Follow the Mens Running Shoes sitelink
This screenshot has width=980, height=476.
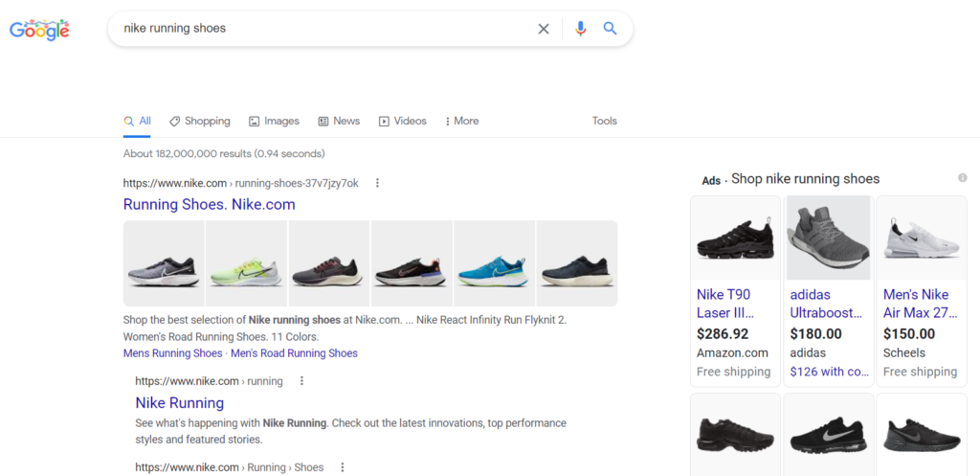coord(172,353)
